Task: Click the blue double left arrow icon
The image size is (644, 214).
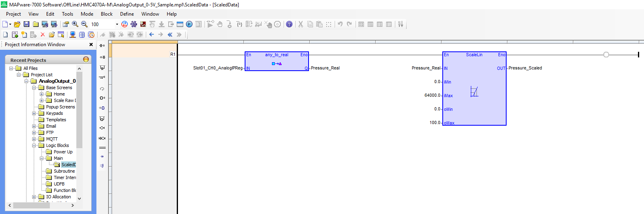Action: tap(170, 35)
